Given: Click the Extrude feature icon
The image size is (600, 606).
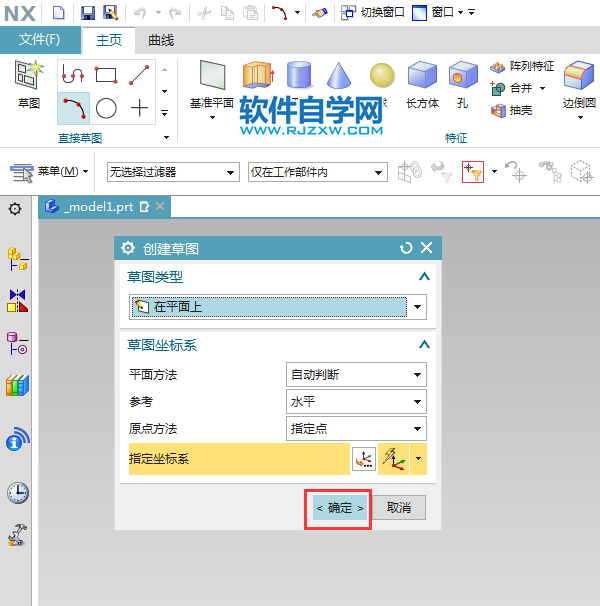Looking at the screenshot, I should (258, 75).
